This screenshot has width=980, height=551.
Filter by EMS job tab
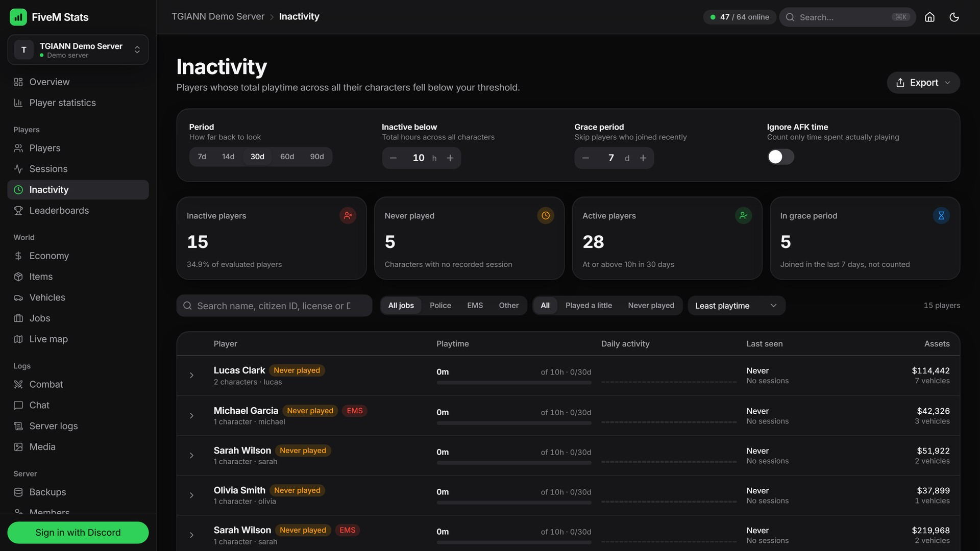click(475, 306)
